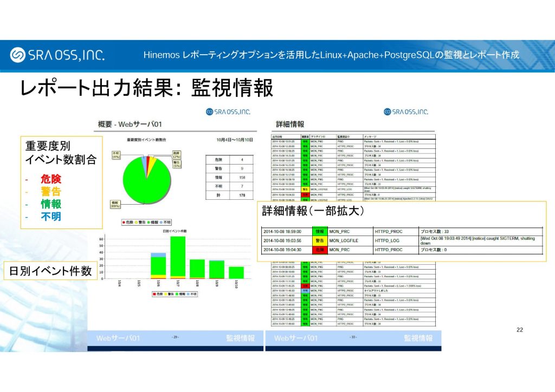Click the 警告 (5%) pie chart label
Screen dimensions: 555x392
point(176,163)
